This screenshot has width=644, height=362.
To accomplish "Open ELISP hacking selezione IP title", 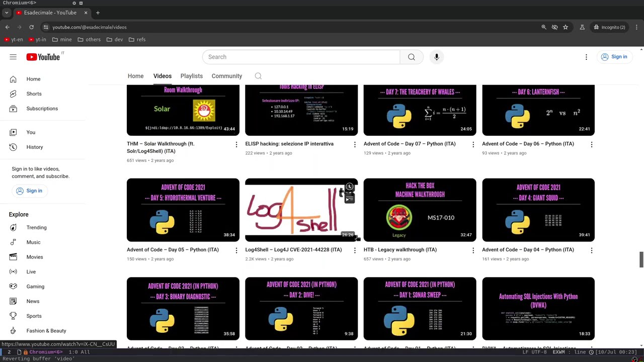I will tap(289, 144).
